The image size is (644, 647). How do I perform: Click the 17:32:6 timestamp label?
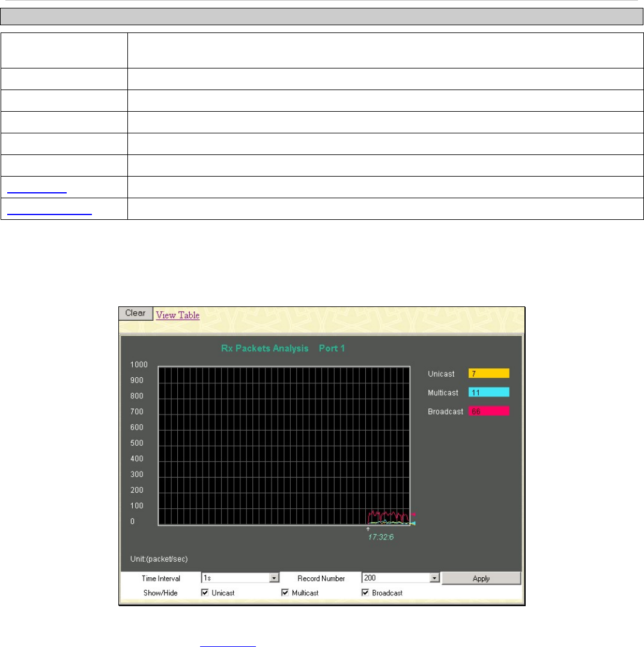pyautogui.click(x=381, y=537)
